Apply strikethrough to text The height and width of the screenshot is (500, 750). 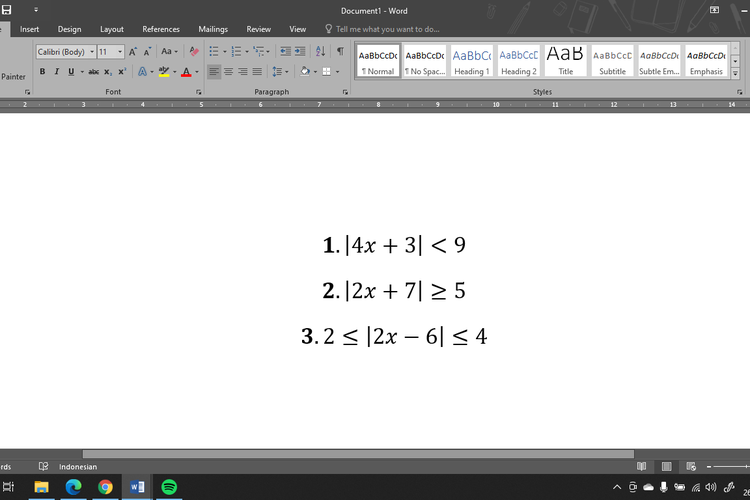[93, 72]
